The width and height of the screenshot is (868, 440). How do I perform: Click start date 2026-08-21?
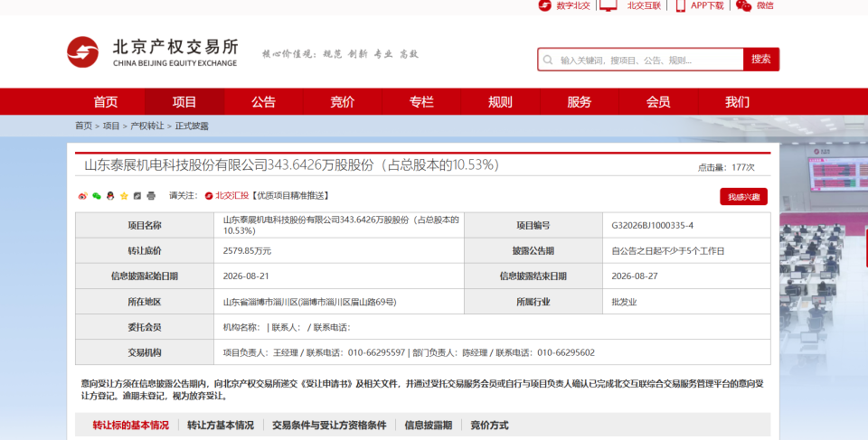point(246,276)
